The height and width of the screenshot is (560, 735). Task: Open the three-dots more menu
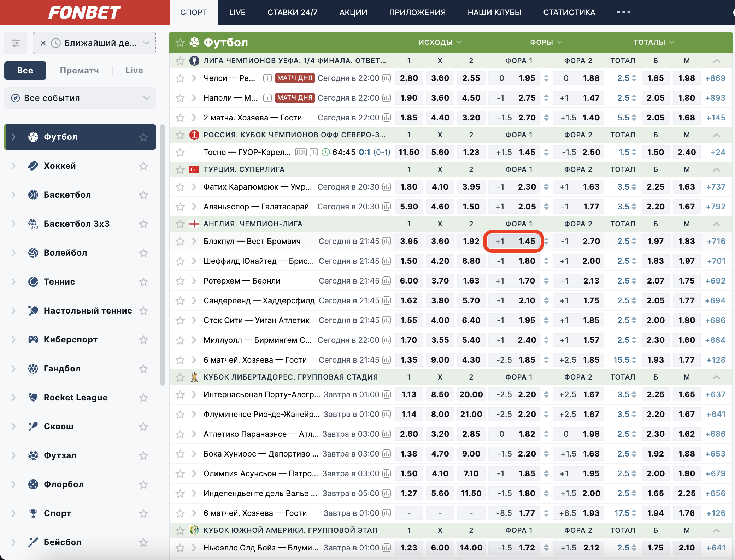[623, 12]
